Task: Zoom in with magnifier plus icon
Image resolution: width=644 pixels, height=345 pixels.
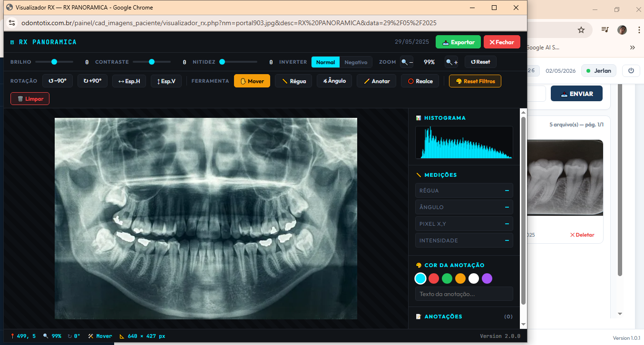Action: (x=452, y=62)
